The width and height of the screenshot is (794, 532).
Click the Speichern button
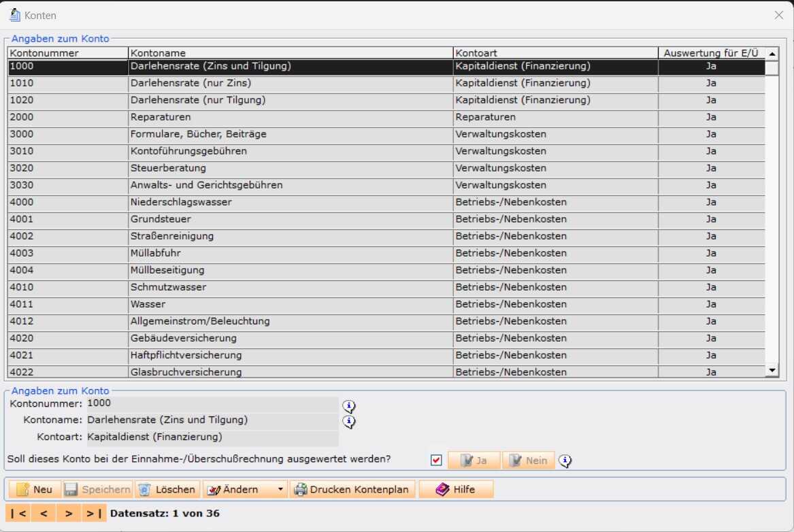click(98, 489)
